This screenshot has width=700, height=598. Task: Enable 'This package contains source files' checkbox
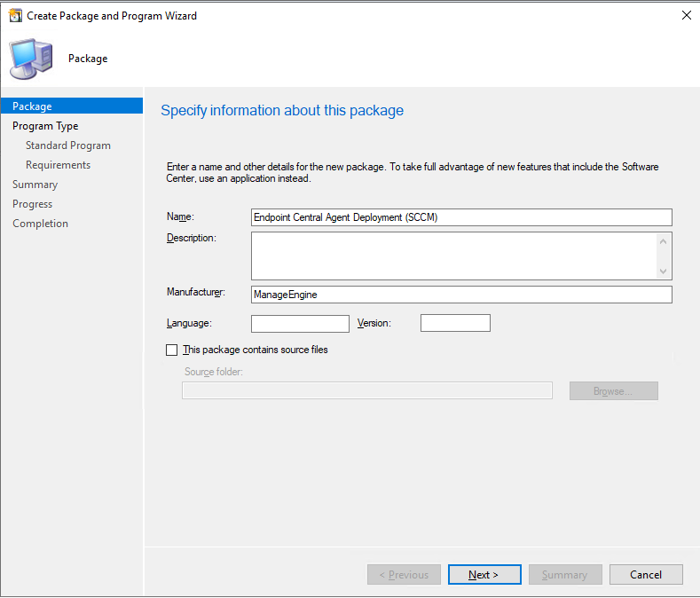click(x=172, y=350)
